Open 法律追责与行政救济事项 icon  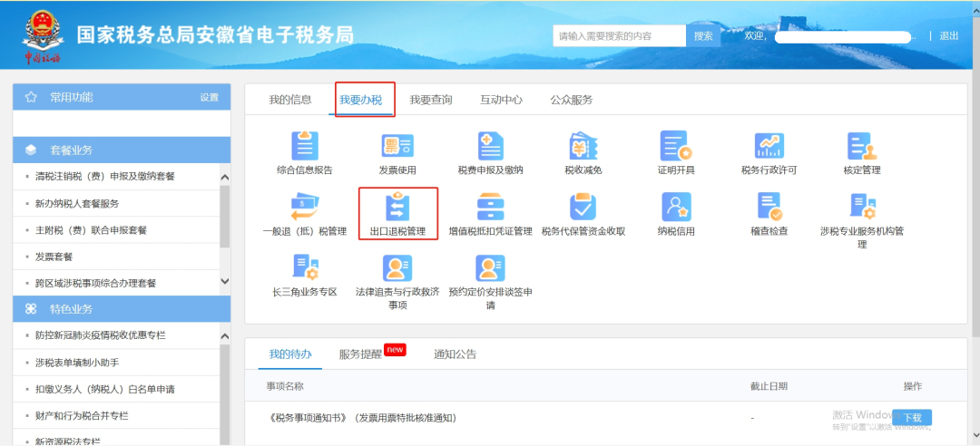pyautogui.click(x=397, y=267)
